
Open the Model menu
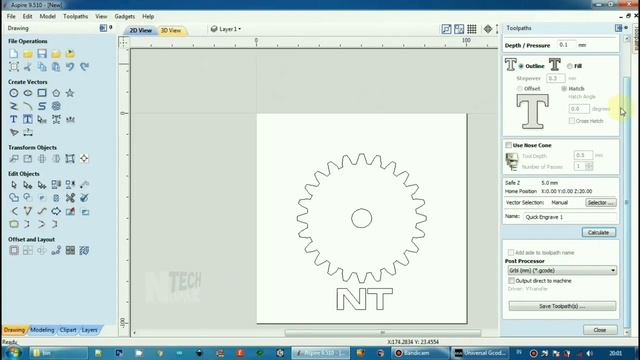(47, 16)
